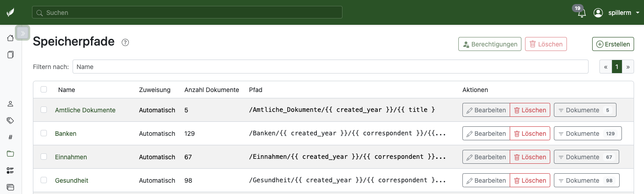Click the /Einnahmen/ path text
Image resolution: width=644 pixels, height=194 pixels.
point(347,157)
